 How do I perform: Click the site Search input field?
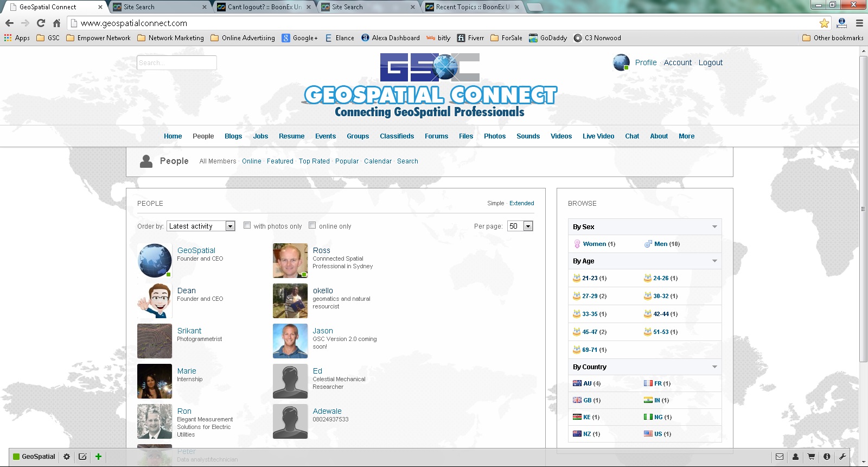[177, 63]
